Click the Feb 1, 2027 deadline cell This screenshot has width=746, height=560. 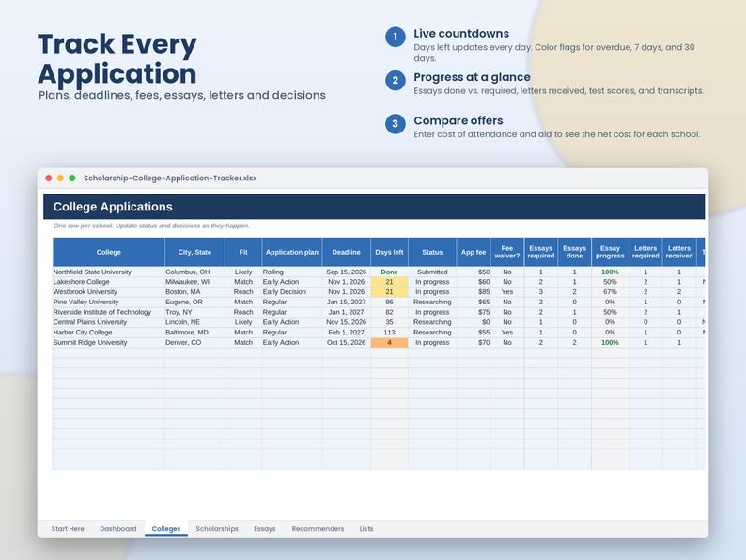point(347,332)
